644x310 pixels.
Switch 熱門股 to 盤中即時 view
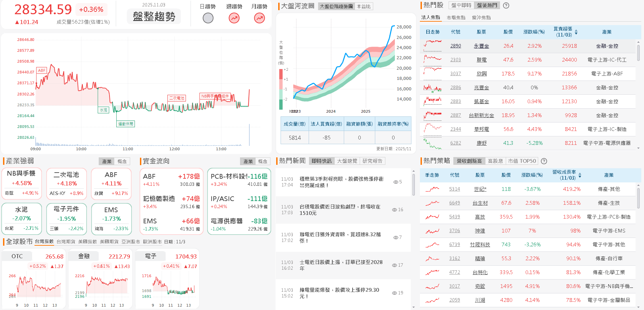(x=461, y=5)
